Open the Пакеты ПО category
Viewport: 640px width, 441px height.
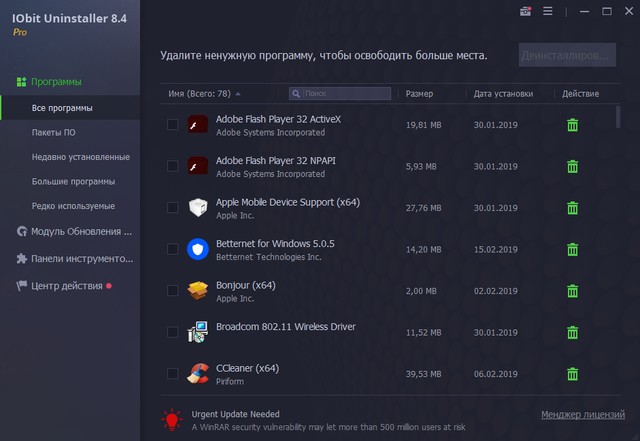[55, 131]
